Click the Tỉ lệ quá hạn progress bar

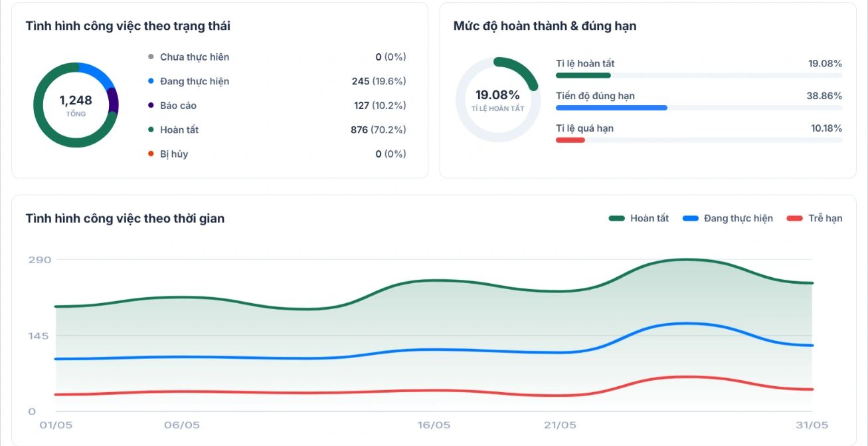[699, 140]
